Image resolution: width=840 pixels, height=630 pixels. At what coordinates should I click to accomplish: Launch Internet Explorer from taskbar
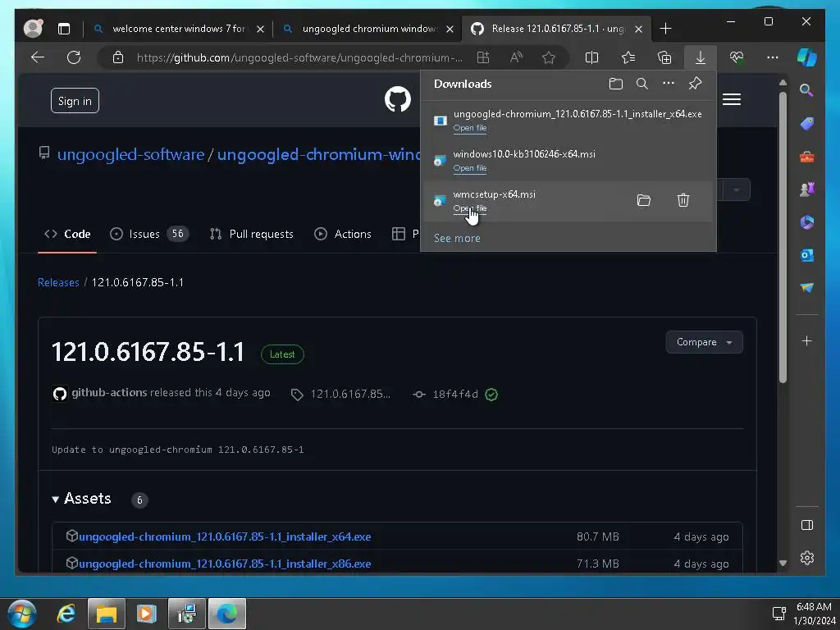(66, 614)
